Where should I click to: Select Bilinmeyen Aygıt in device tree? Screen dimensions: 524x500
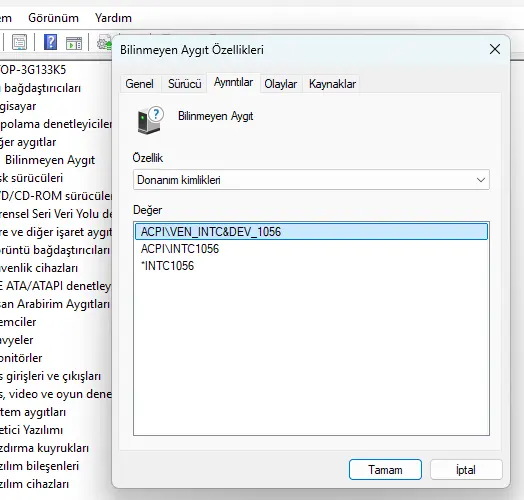[50, 160]
